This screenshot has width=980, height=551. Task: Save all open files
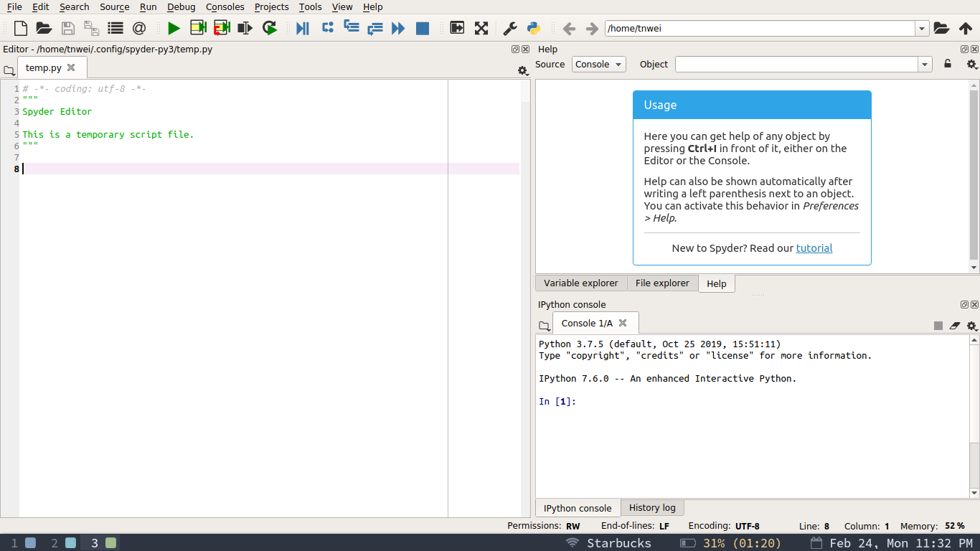click(x=91, y=29)
